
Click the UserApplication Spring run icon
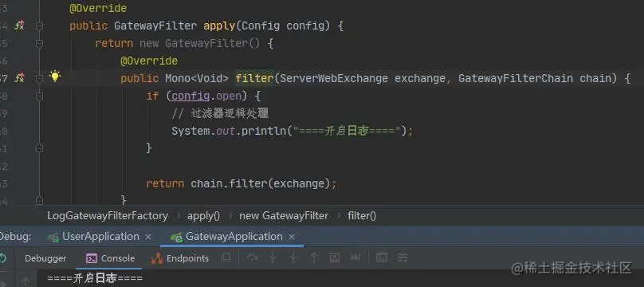[53, 237]
